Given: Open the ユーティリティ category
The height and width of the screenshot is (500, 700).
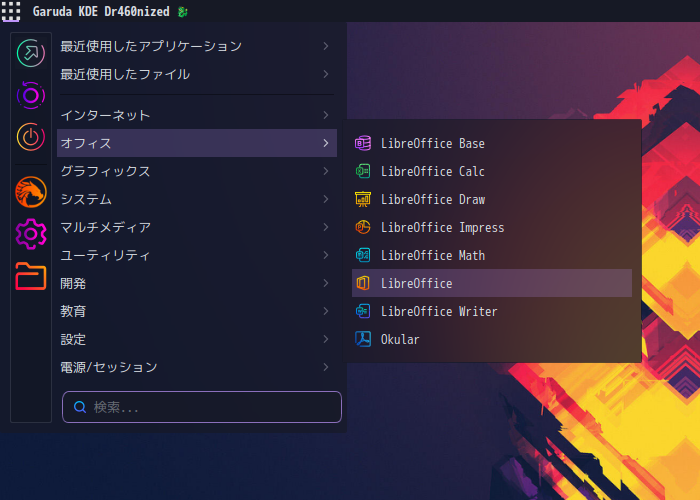Looking at the screenshot, I should point(197,255).
